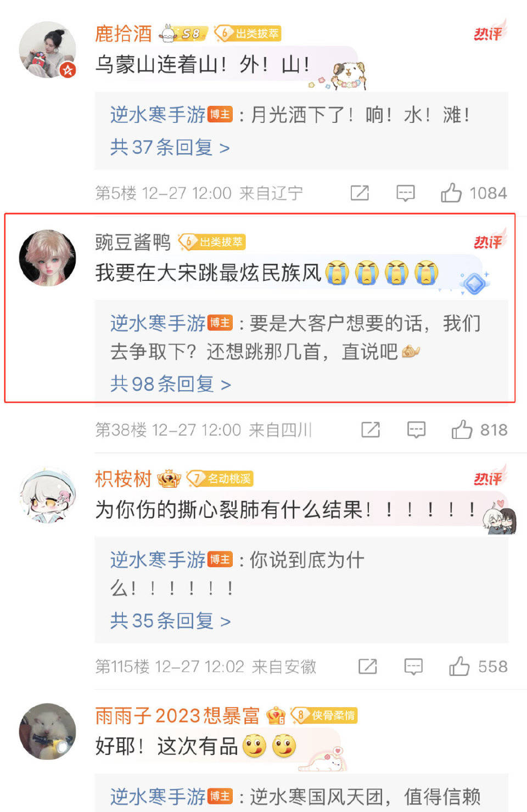This screenshot has height=812, width=527.
Task: Tap the 出类拔萃 badge beside 鹿拾酒
Action: click(x=247, y=33)
